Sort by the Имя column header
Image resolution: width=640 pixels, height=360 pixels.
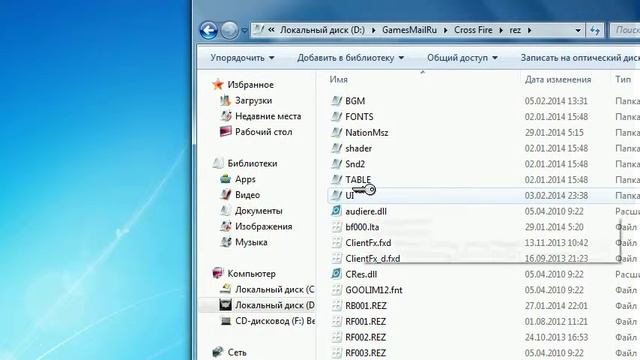[x=338, y=80]
